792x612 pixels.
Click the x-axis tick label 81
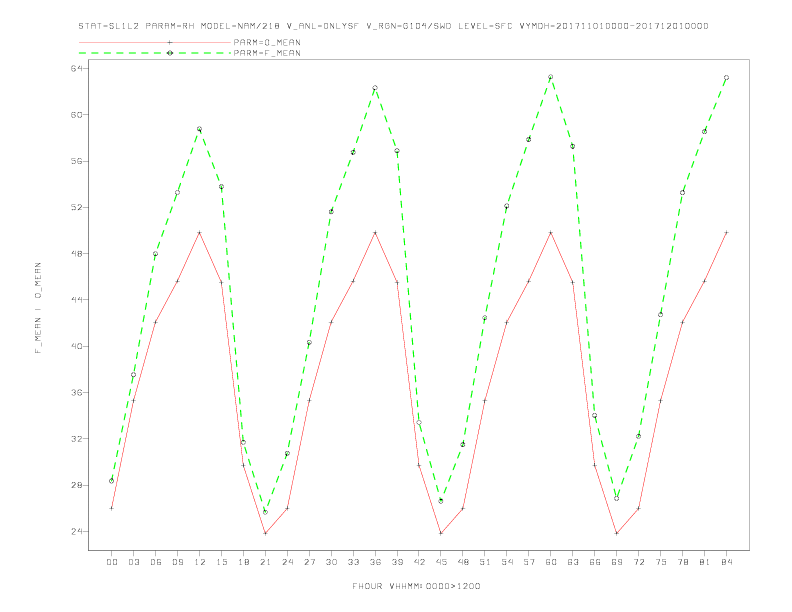[705, 562]
